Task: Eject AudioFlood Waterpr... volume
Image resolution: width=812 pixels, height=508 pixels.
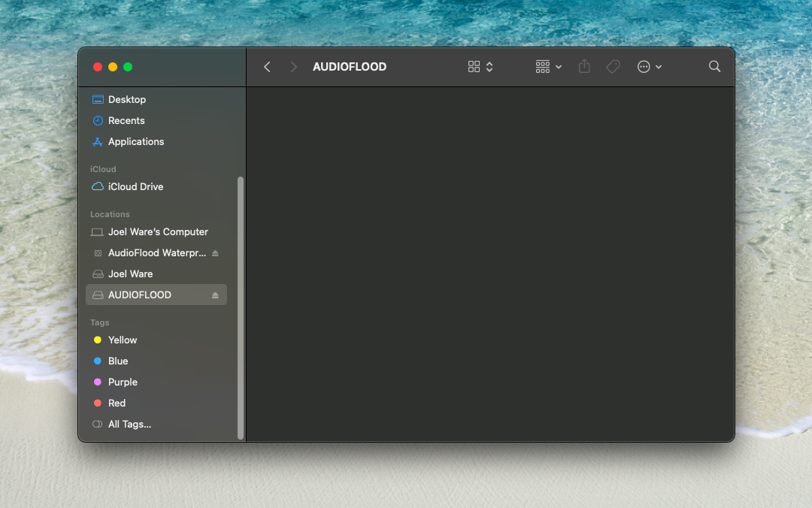Action: pos(216,253)
